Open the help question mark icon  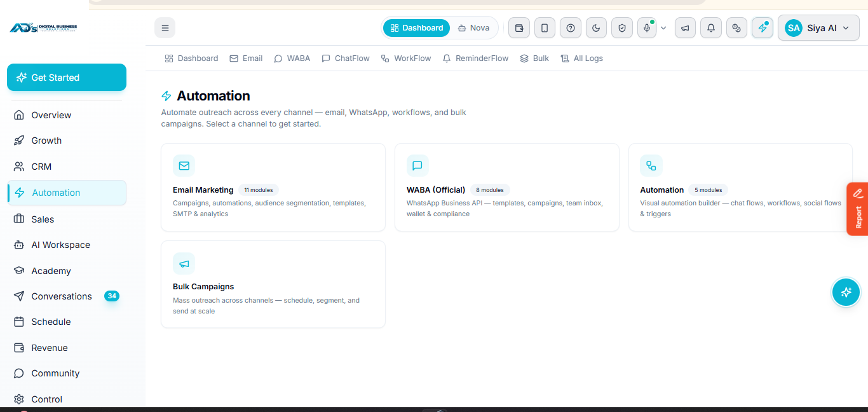pyautogui.click(x=571, y=28)
